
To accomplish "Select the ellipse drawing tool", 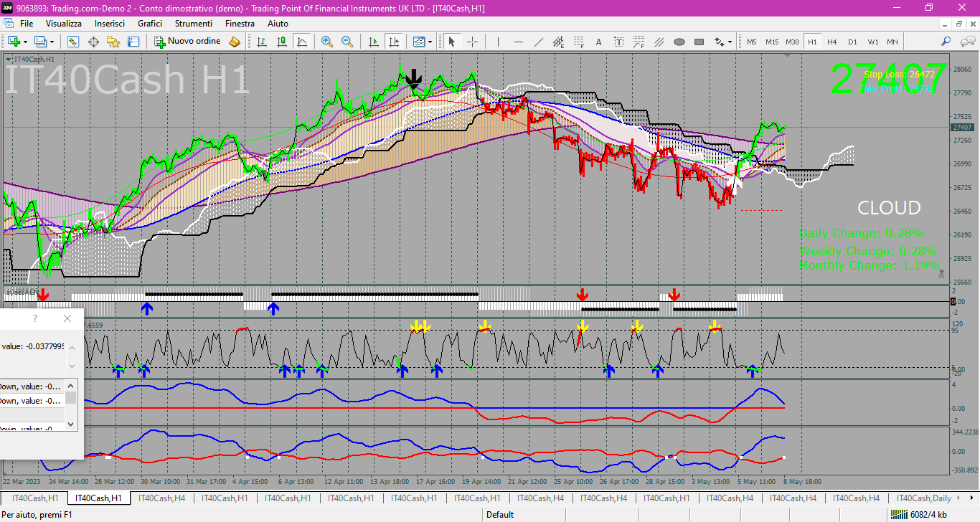I will (x=679, y=42).
